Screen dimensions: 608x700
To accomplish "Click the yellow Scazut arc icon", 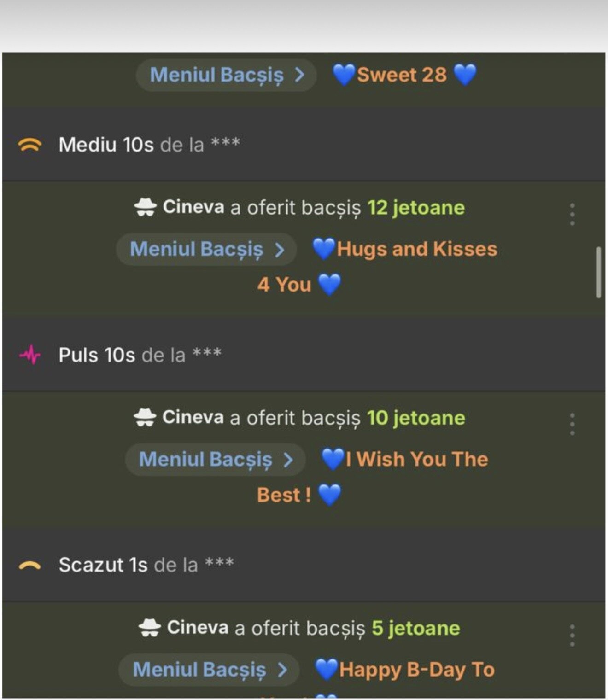I will click(29, 566).
